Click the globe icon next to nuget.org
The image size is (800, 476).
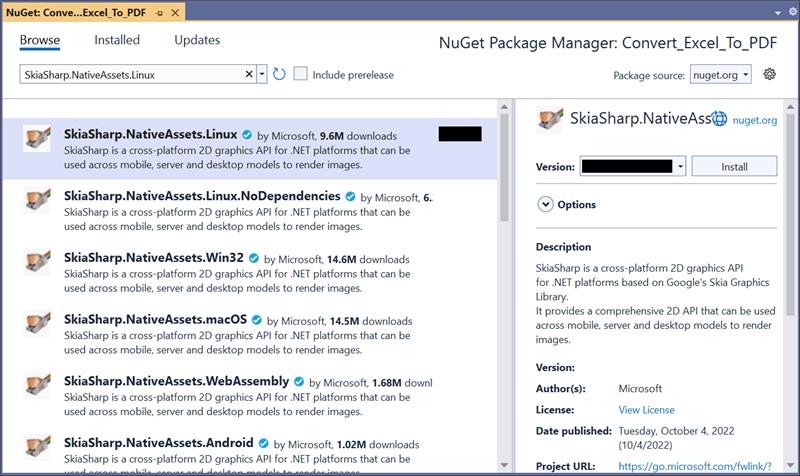click(x=720, y=119)
